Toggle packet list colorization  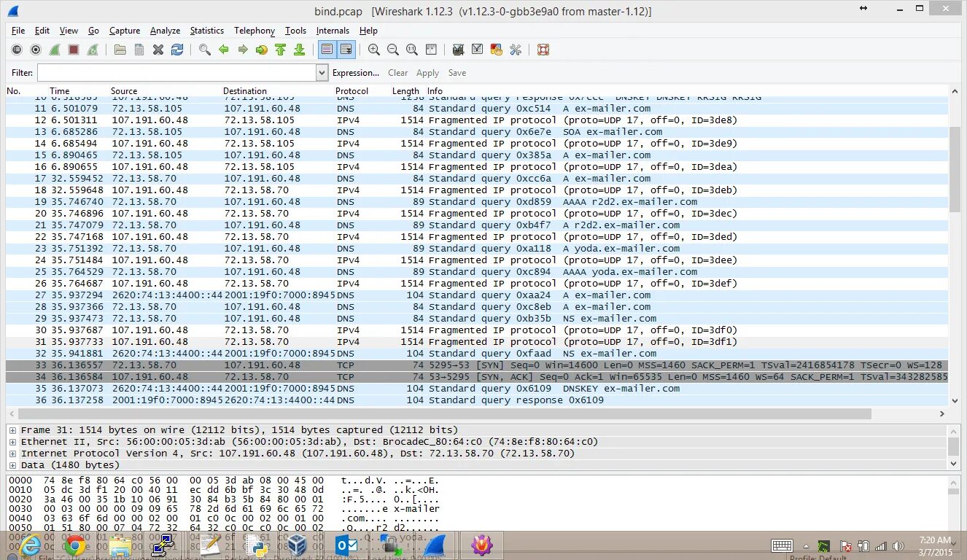(x=327, y=50)
